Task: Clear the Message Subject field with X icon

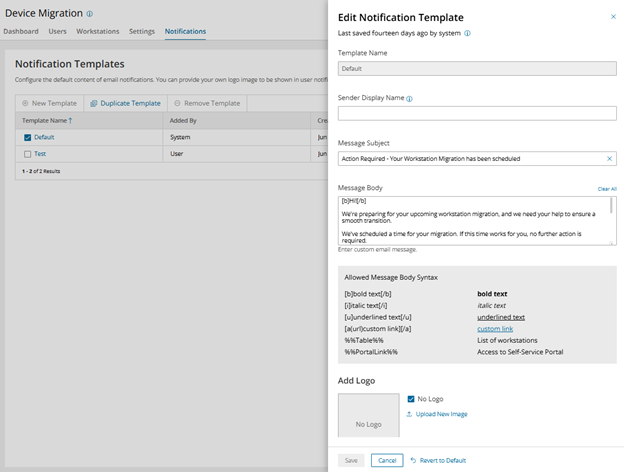Action: [x=609, y=158]
